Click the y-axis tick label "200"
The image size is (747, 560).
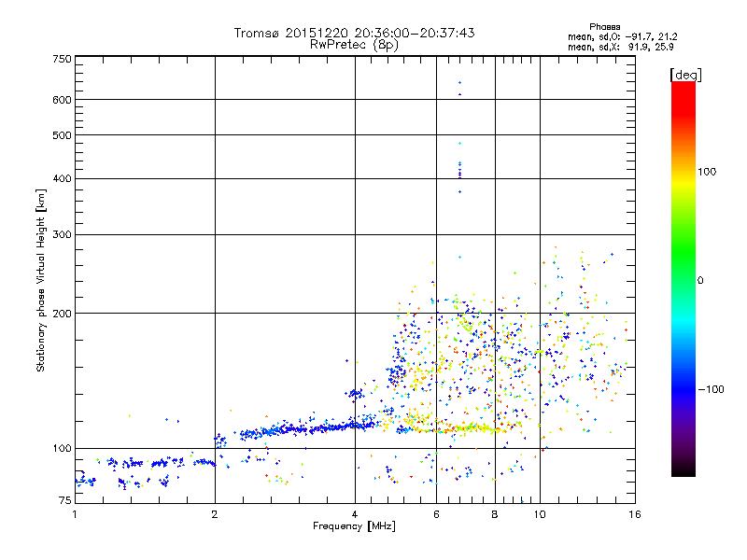(62, 314)
